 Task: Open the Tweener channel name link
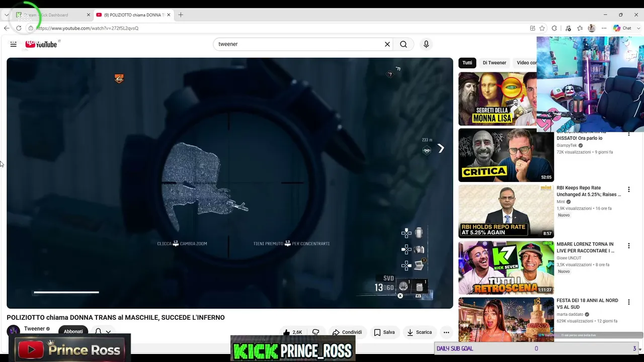pos(34,329)
